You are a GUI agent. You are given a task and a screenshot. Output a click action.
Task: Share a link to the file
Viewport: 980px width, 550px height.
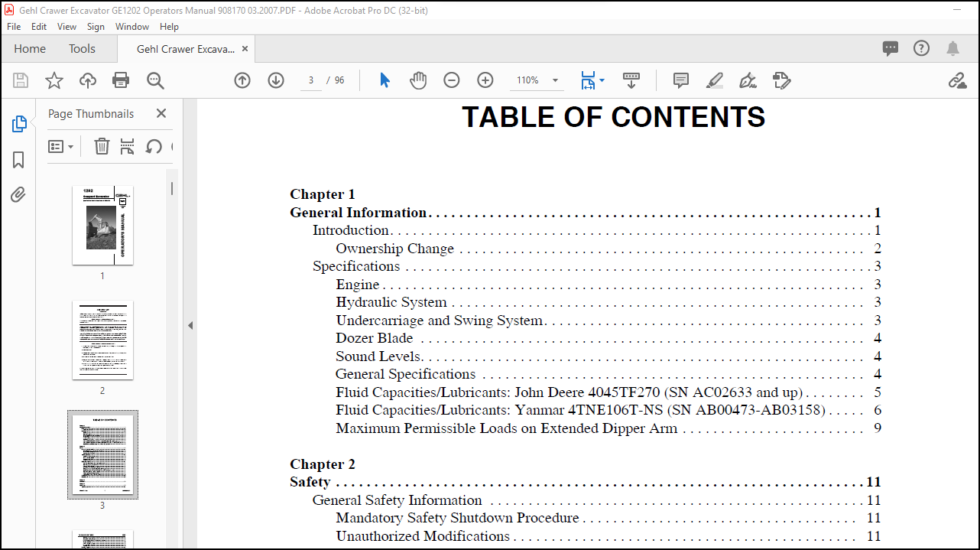pos(957,80)
